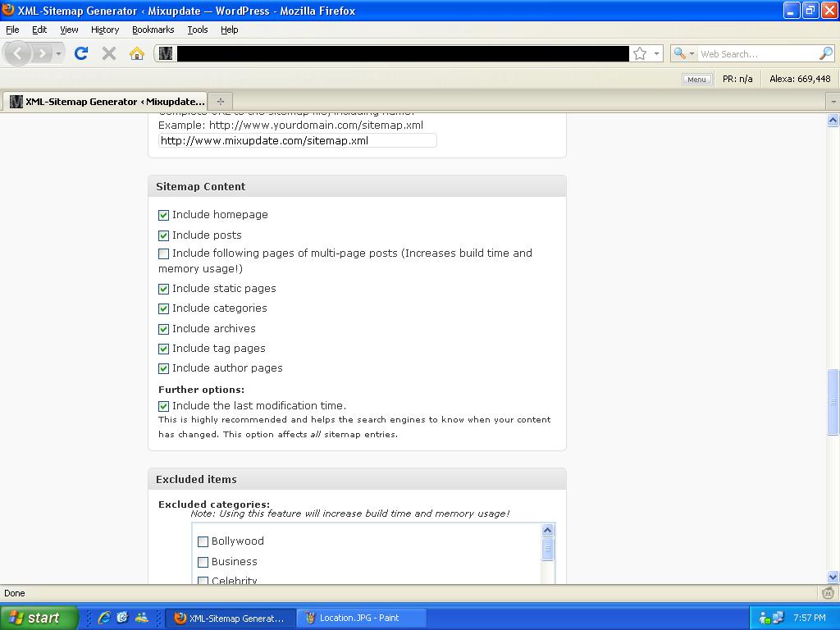Uncheck Include posts option

click(x=163, y=235)
